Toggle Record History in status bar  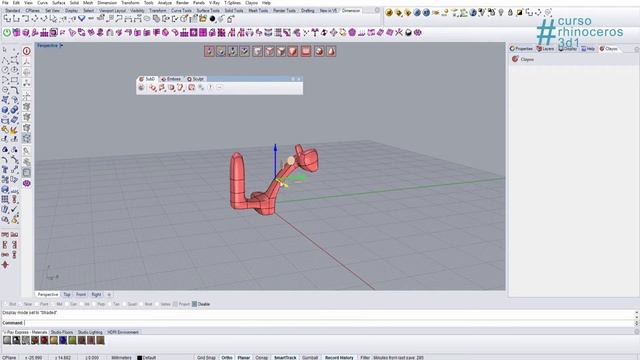click(339, 358)
